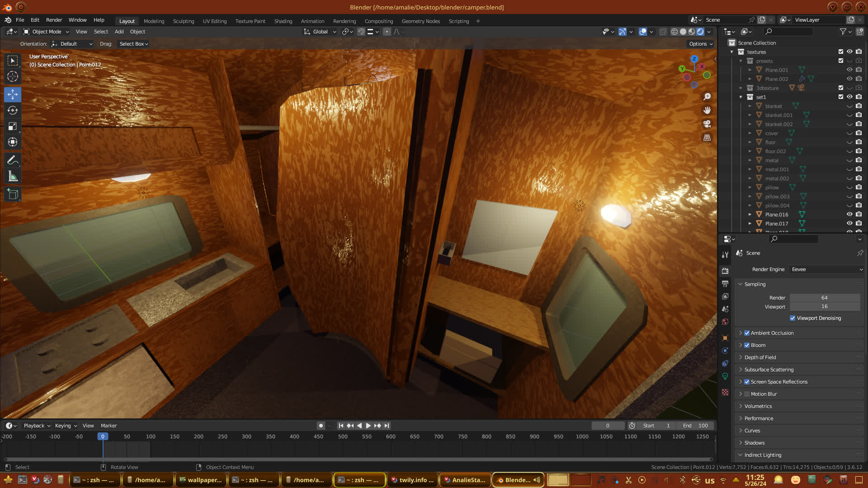This screenshot has width=868, height=488.
Task: Click the Options button in the viewport header
Action: click(701, 44)
